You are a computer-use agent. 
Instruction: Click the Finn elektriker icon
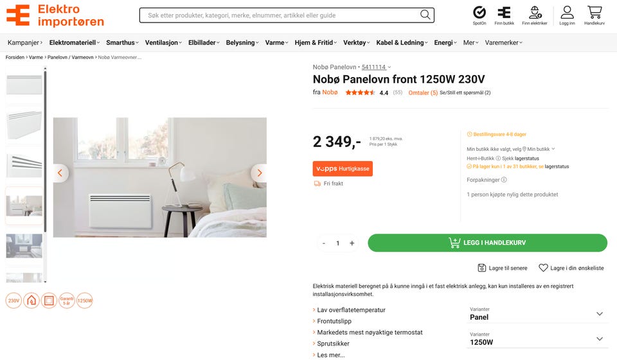(535, 12)
